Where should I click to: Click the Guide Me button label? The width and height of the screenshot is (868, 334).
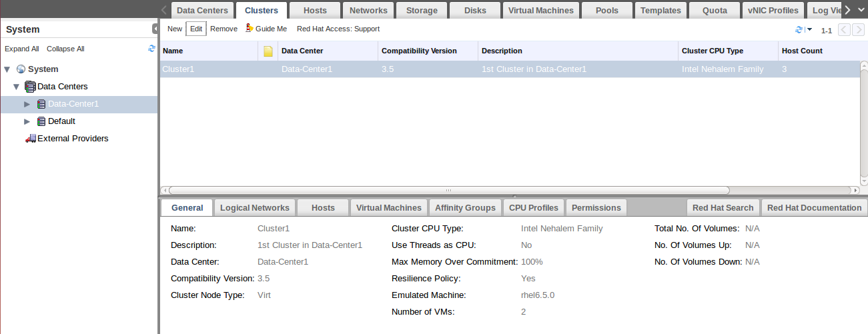[271, 29]
